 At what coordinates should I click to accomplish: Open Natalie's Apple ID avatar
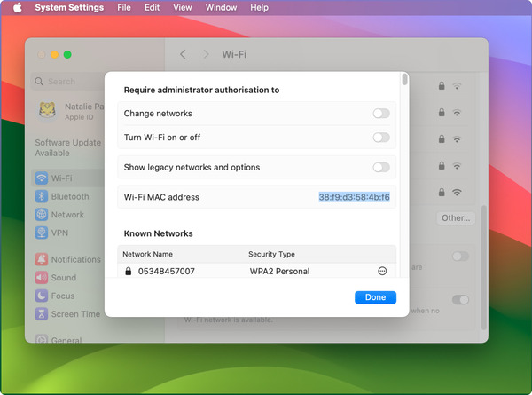[48, 111]
